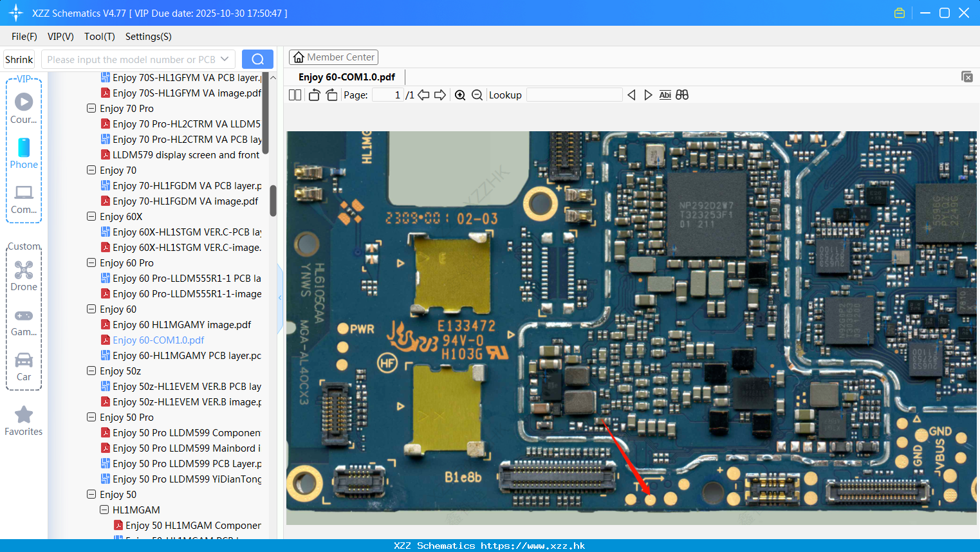This screenshot has width=980, height=552.
Task: Open Enjoy 50 Pro LLDM599 Mainboard file
Action: click(x=181, y=448)
